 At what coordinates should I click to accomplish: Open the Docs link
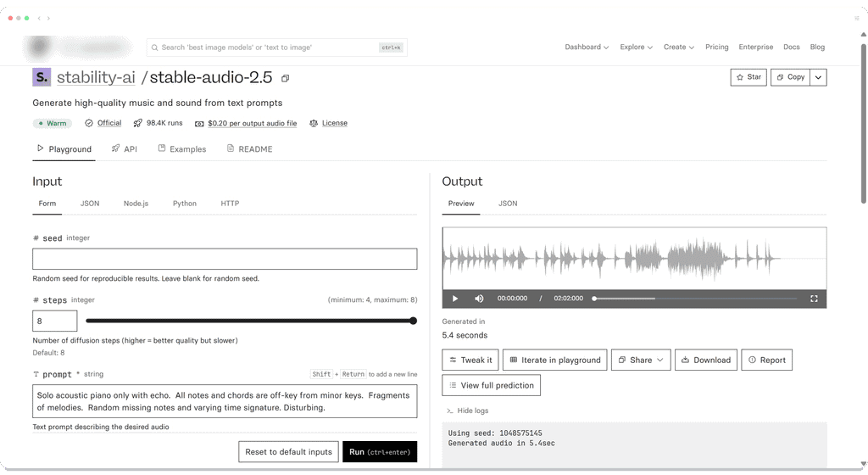tap(791, 47)
